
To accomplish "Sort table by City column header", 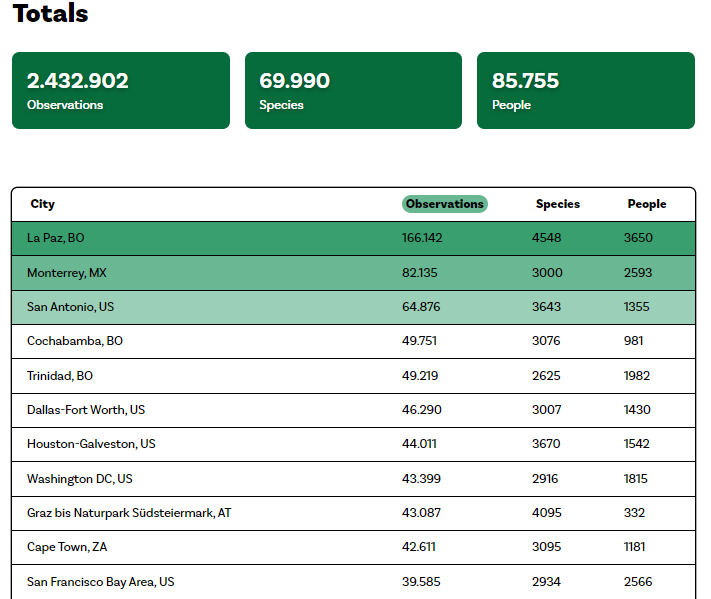I will coord(43,204).
